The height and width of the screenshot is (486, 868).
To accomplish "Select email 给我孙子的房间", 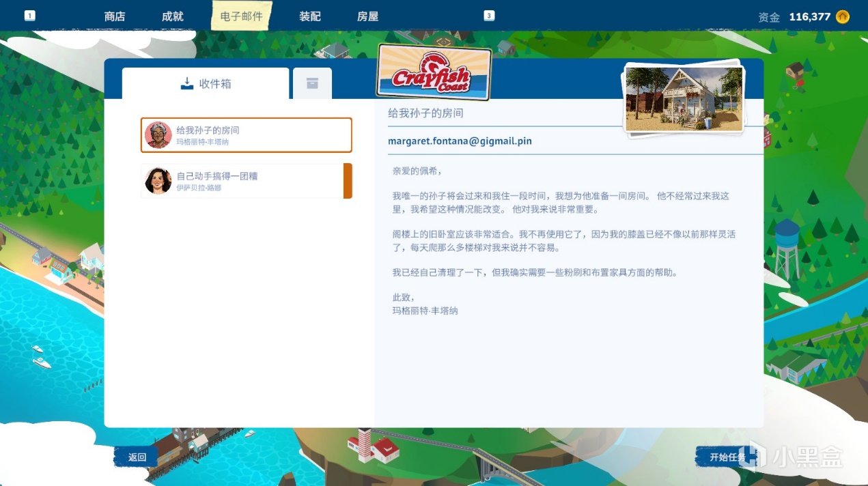I will coord(247,135).
